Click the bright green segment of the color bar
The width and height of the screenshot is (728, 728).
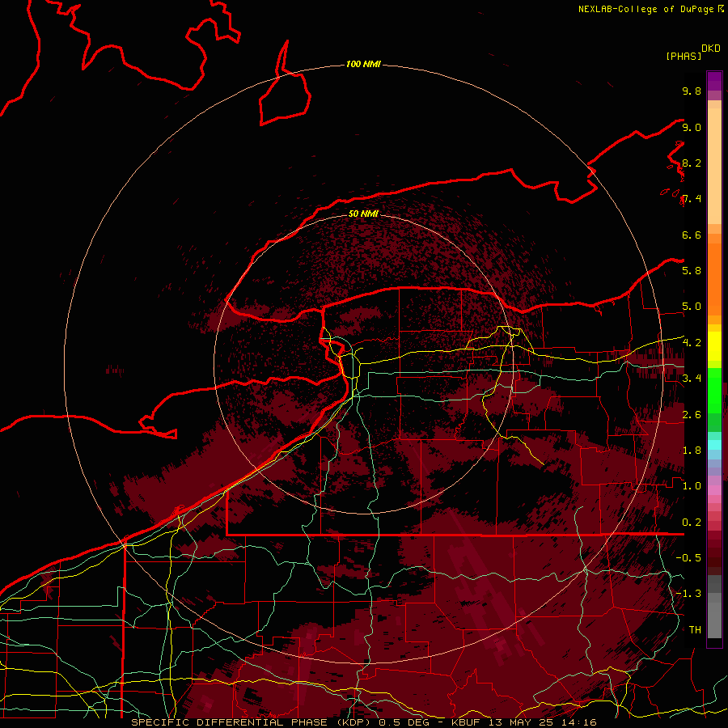click(x=714, y=391)
